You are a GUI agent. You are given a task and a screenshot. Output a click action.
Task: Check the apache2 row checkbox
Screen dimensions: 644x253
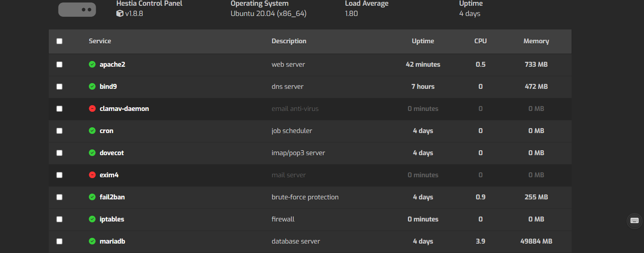(59, 64)
